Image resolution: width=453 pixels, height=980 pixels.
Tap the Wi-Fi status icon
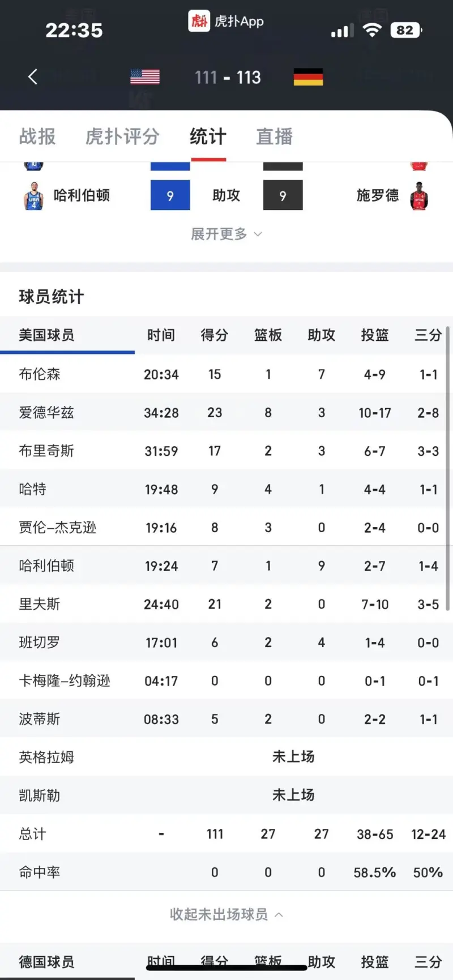pyautogui.click(x=372, y=31)
